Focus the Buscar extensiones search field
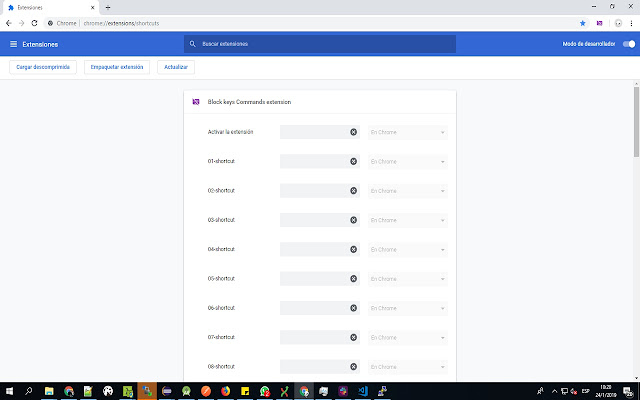The height and width of the screenshot is (400, 640). coord(320,44)
